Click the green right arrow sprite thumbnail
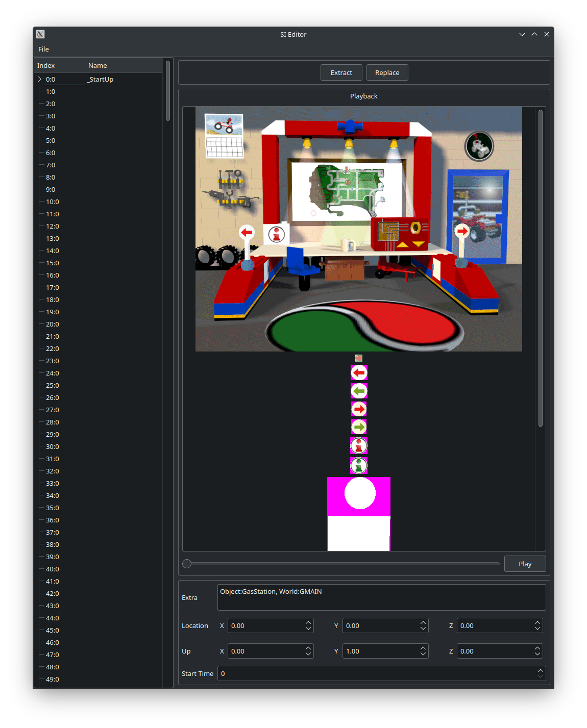The height and width of the screenshot is (728, 587). [x=359, y=427]
